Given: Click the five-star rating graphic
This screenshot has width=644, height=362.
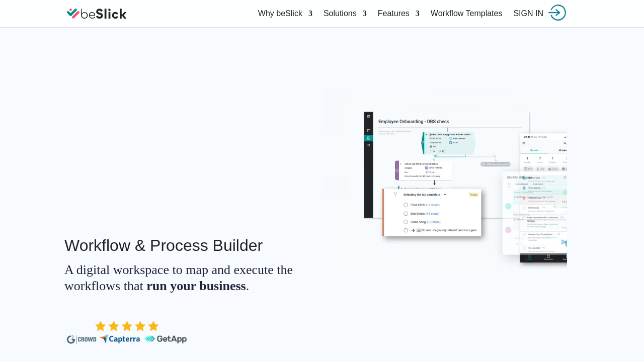Looking at the screenshot, I should point(127,326).
